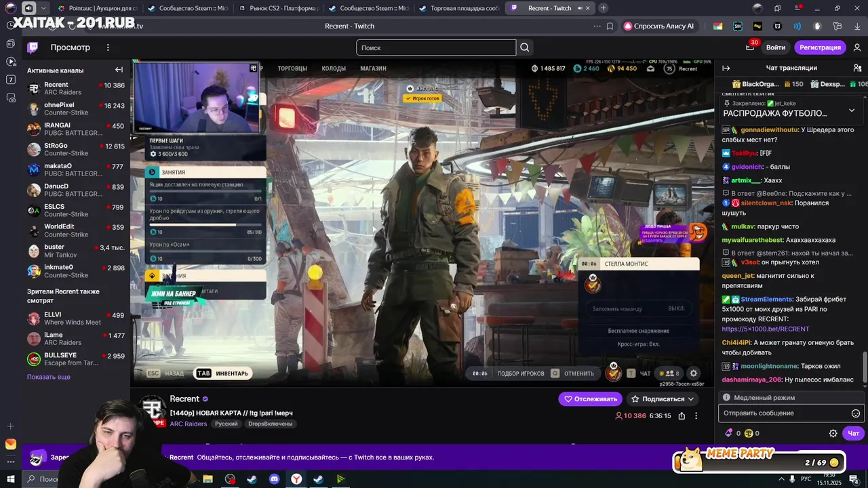Click the Регистрация button
The width and height of the screenshot is (868, 488).
coord(820,47)
